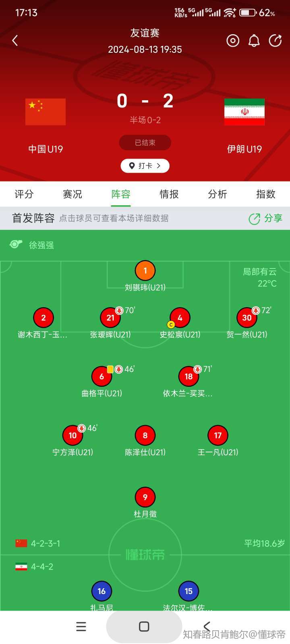Tap player number 6 曲格平

pos(101,377)
